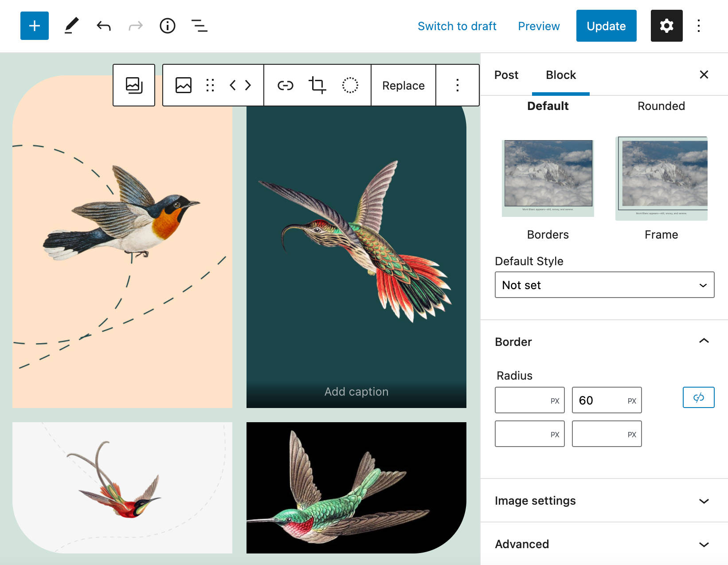Insert a link on the image
Viewport: 728px width, 565px height.
click(286, 85)
